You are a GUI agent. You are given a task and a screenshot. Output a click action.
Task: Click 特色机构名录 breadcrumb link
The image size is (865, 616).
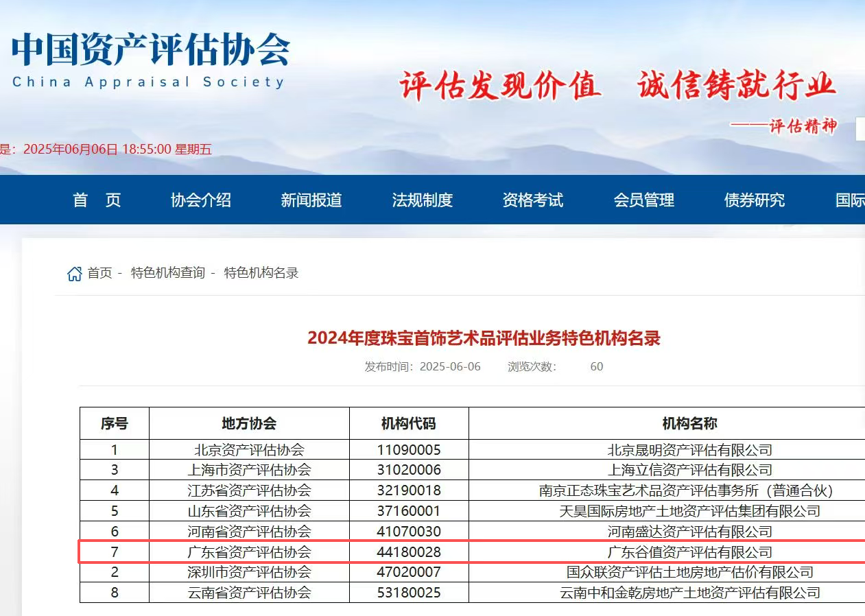pyautogui.click(x=261, y=273)
